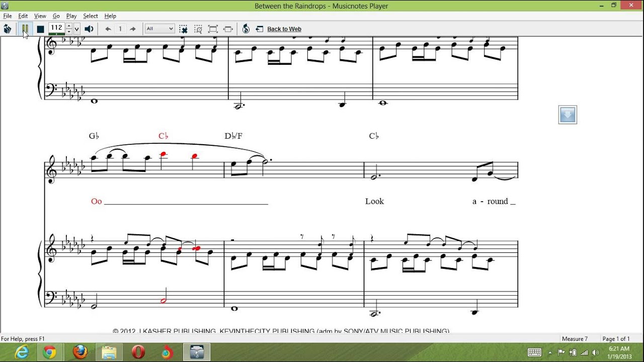Click the Gb chord symbol

94,136
